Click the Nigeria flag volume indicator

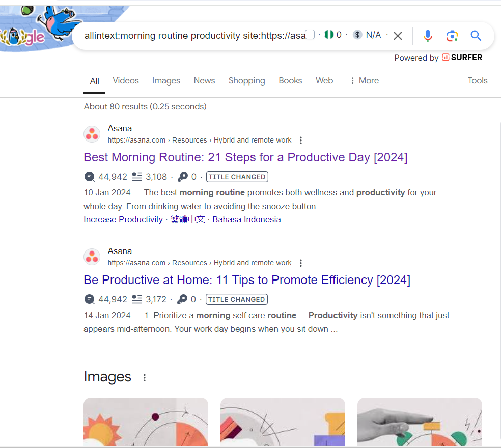click(329, 35)
